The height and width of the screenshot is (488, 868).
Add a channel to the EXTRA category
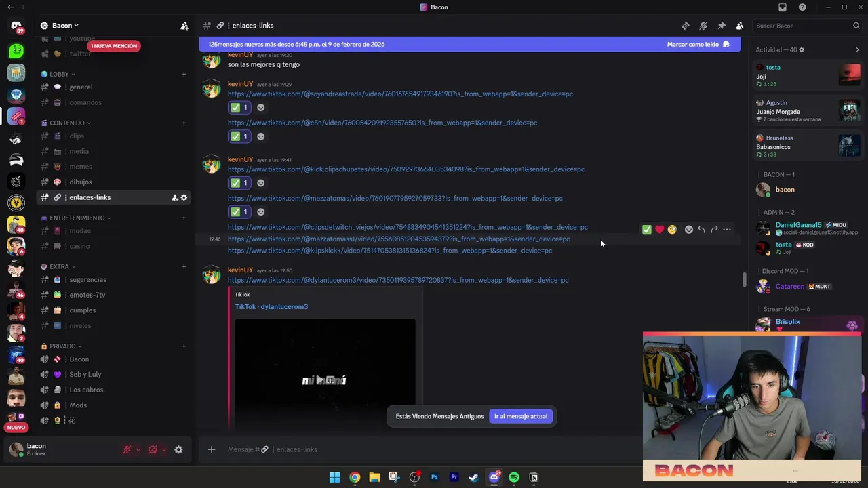click(184, 266)
